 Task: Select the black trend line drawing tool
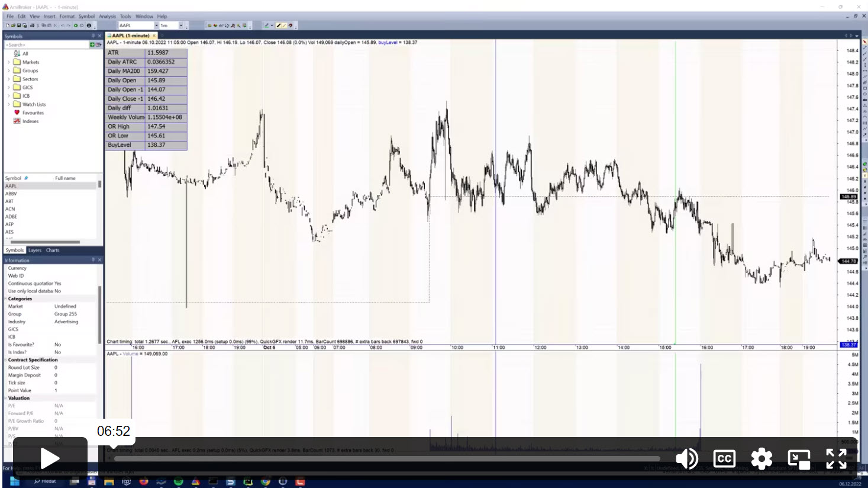coord(279,25)
